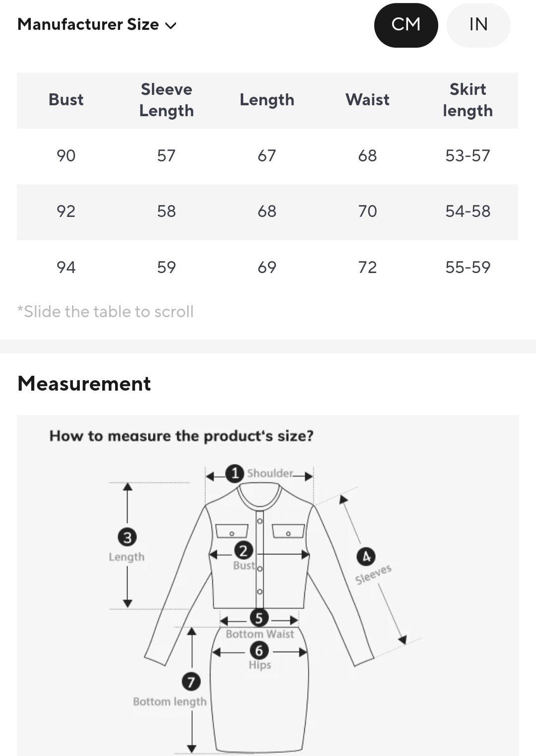The height and width of the screenshot is (756, 536).
Task: Click the Measurement section heading
Action: tap(84, 384)
